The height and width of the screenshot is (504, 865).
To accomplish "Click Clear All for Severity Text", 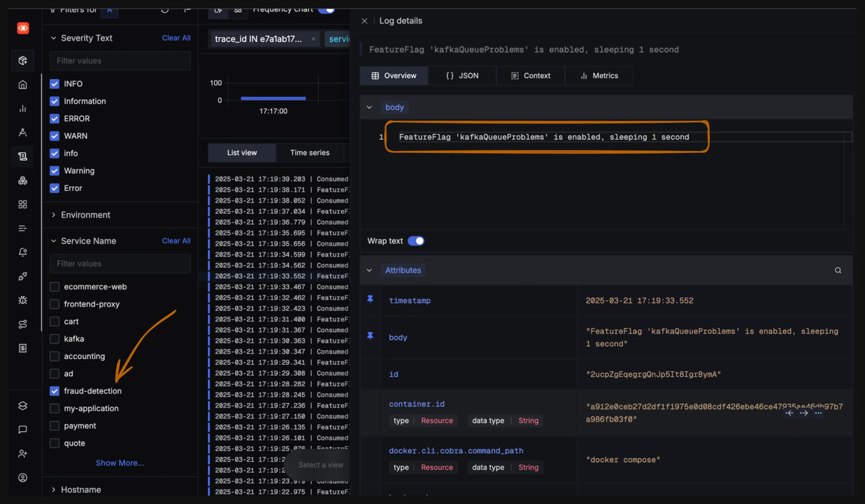I will click(x=176, y=38).
